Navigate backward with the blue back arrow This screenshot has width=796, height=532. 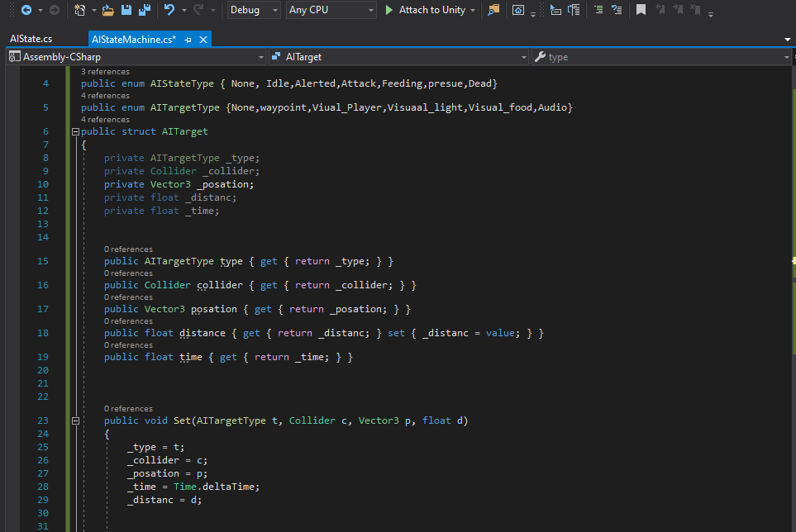(x=26, y=10)
